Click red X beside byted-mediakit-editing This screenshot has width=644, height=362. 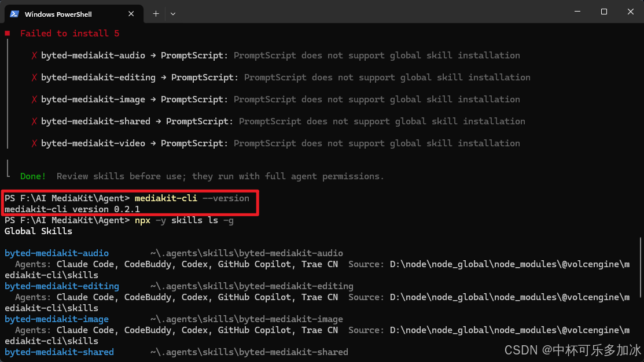pyautogui.click(x=34, y=77)
